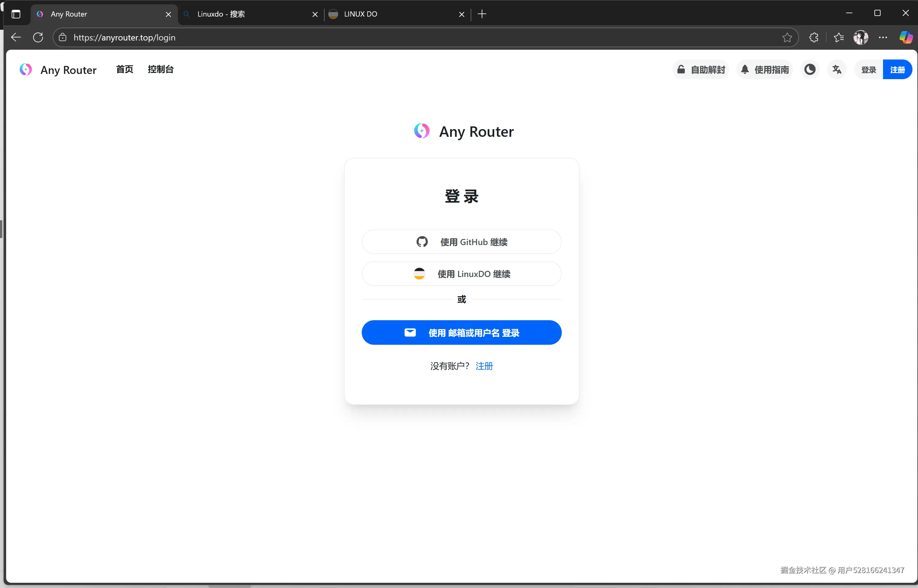Close the Linuxdo - 搜索 tab
918x588 pixels.
click(315, 14)
